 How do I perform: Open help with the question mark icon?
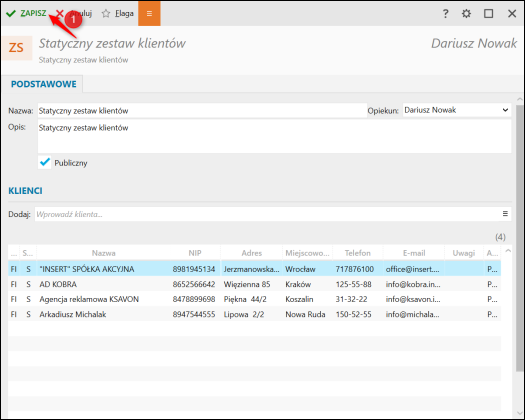coord(445,14)
